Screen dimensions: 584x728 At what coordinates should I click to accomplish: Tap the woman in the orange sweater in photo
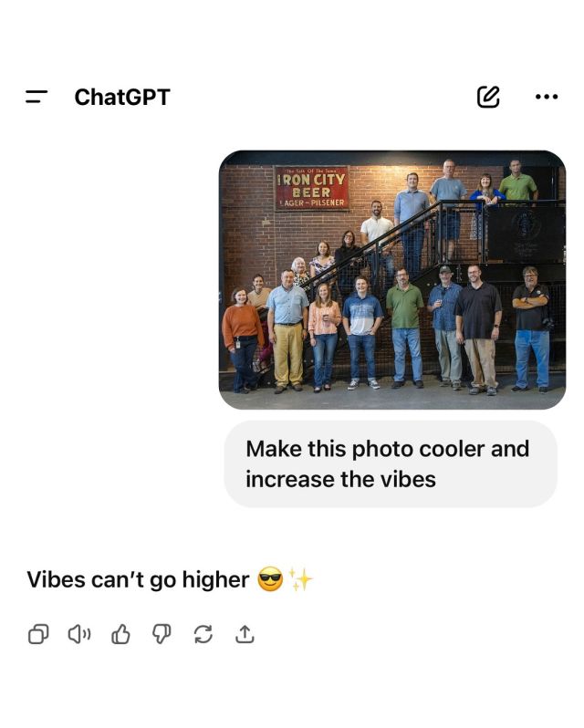[242, 340]
